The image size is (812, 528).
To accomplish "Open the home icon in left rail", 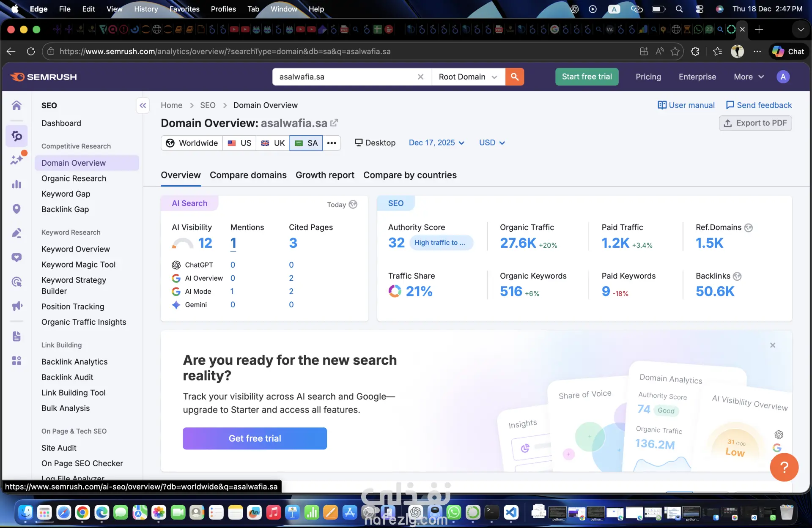I will (16, 105).
